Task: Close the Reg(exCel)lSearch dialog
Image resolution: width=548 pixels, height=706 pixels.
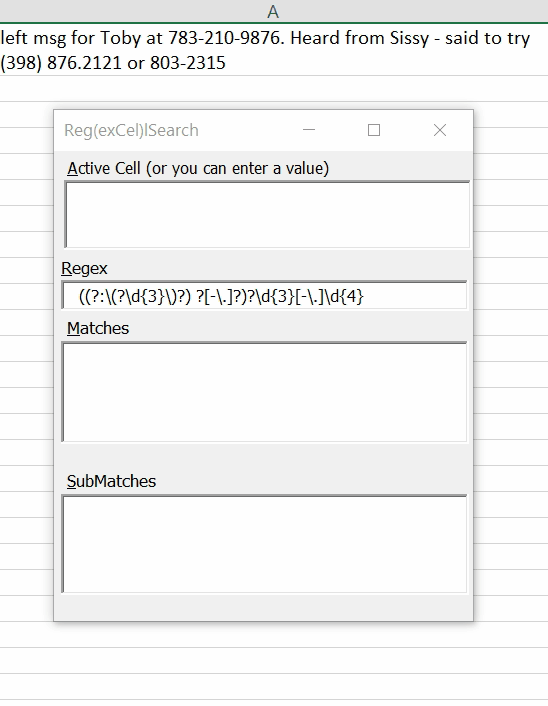Action: point(440,130)
